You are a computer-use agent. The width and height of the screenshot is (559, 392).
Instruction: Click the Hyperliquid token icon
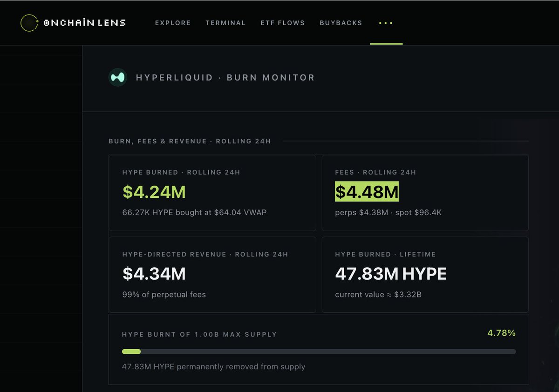118,78
